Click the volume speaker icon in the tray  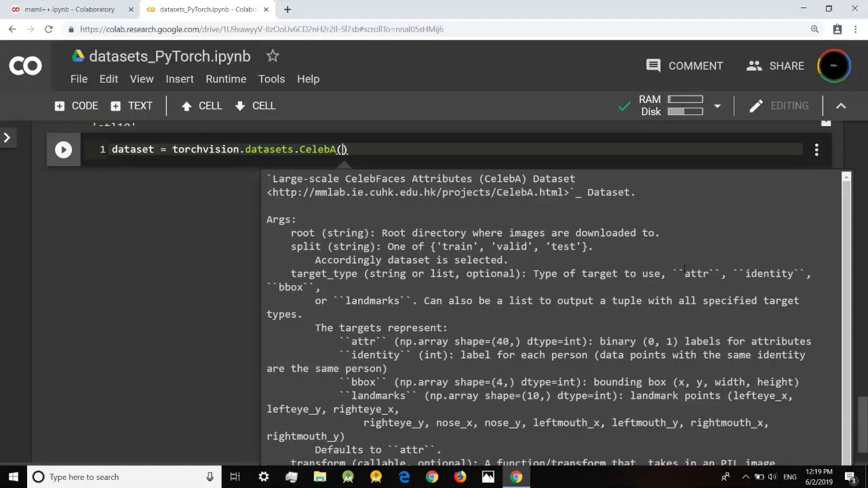pos(772,477)
